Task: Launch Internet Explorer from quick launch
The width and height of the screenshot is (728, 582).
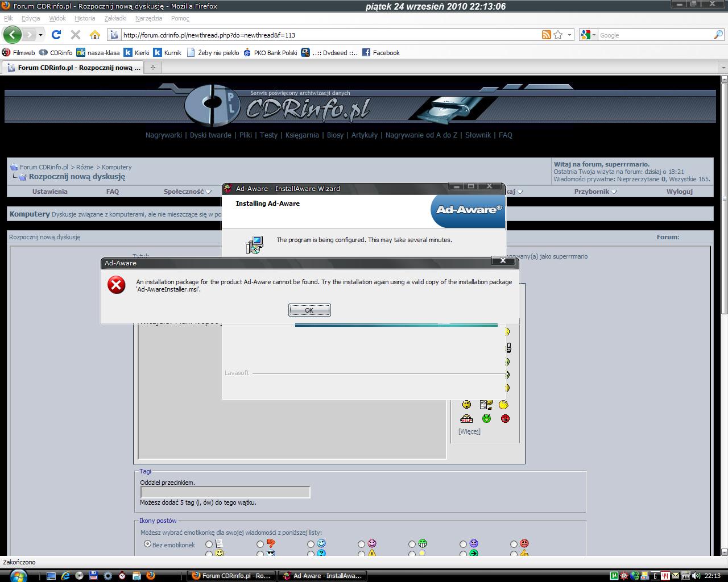Action: [65, 576]
